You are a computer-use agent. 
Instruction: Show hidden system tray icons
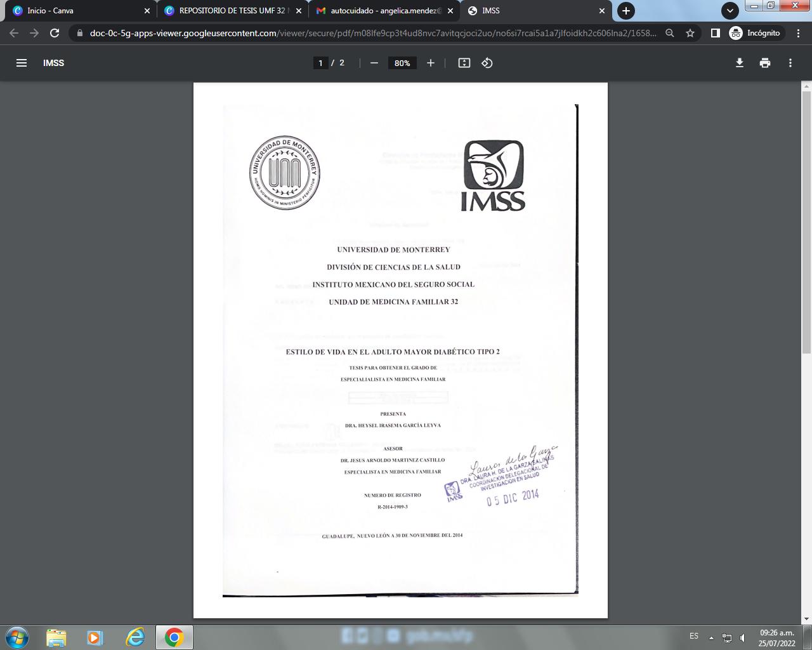tap(711, 637)
